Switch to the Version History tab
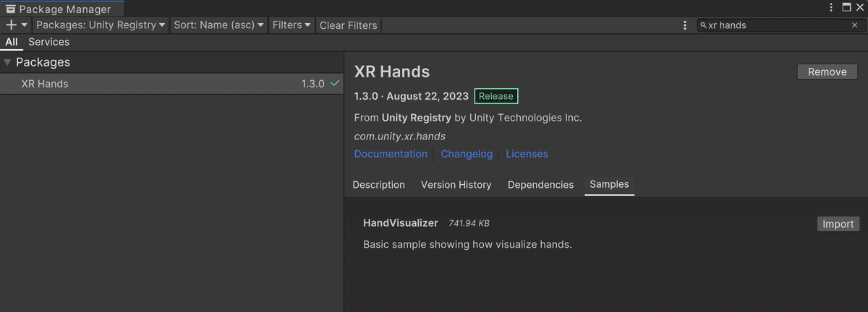 pyautogui.click(x=456, y=185)
